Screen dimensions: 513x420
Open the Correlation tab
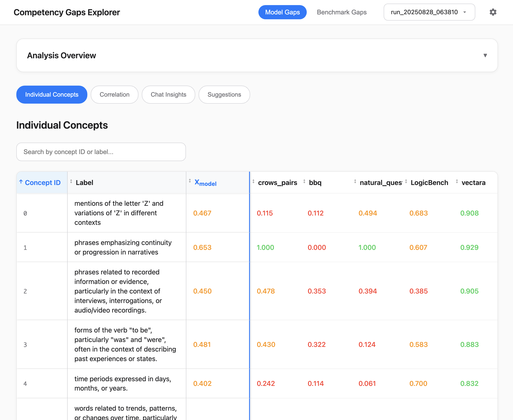point(114,95)
